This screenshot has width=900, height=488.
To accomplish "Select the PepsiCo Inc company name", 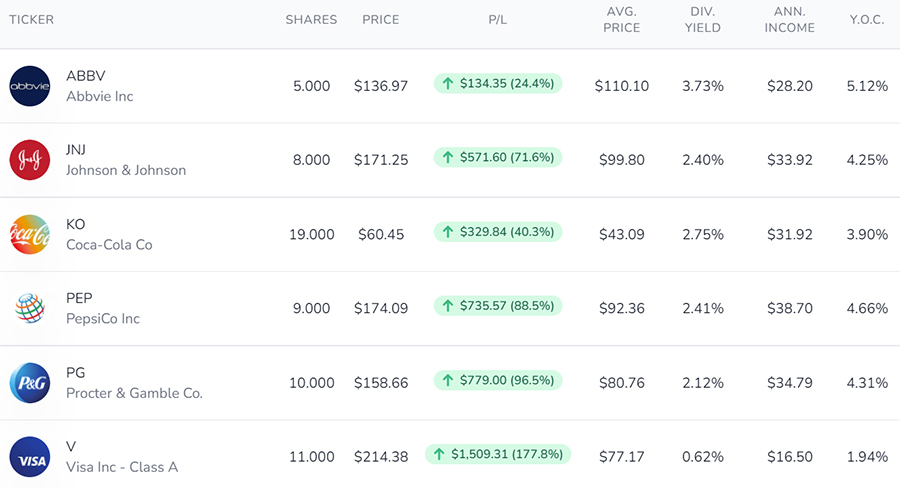I will [103, 319].
